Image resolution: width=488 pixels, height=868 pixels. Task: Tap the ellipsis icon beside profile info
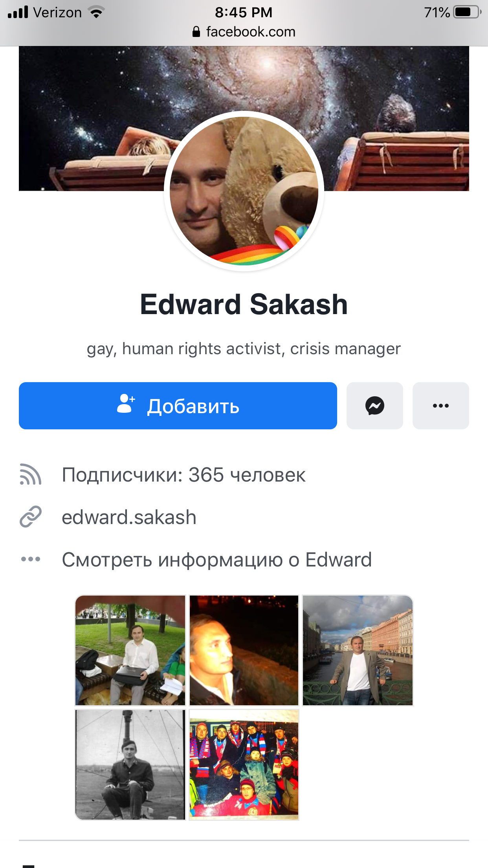tap(31, 559)
